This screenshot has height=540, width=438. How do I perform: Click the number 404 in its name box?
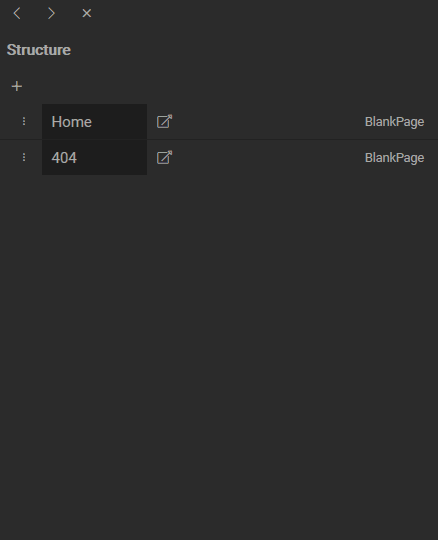(x=64, y=158)
